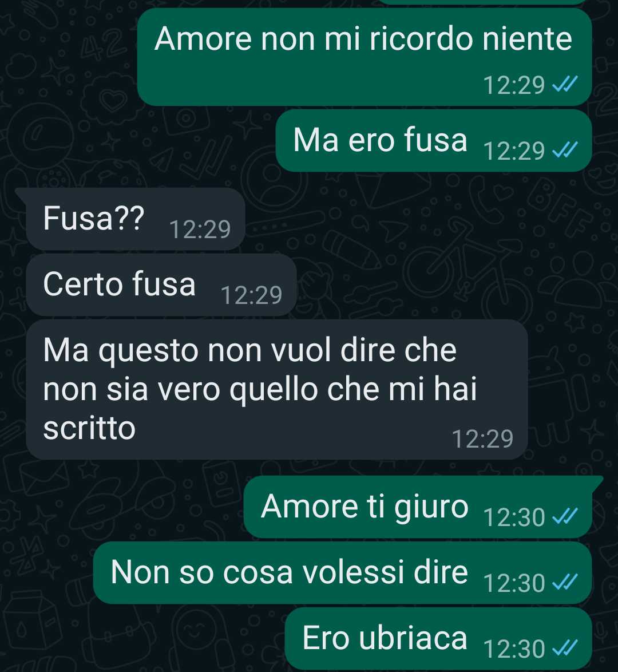The width and height of the screenshot is (618, 672).
Task: Click the 12:30 time beside 'Amore ti giuro'
Action: pyautogui.click(x=514, y=517)
